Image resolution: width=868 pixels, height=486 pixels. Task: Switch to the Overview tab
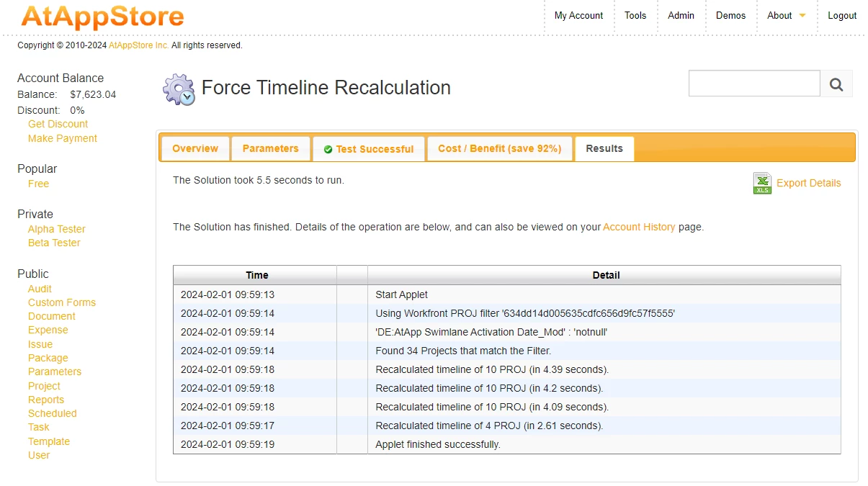tap(195, 148)
